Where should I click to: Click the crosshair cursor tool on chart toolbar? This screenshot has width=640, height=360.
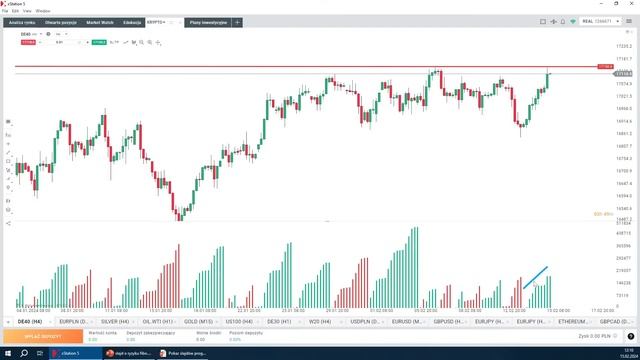tap(158, 42)
